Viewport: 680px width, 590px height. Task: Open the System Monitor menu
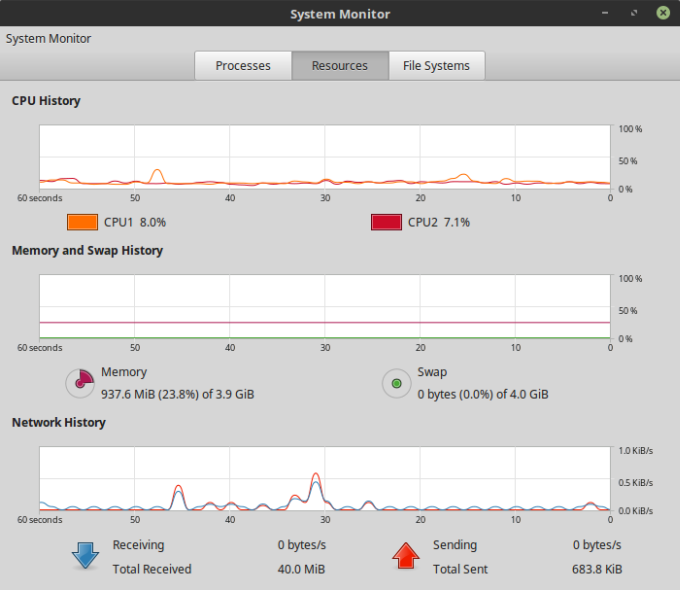tap(48, 38)
